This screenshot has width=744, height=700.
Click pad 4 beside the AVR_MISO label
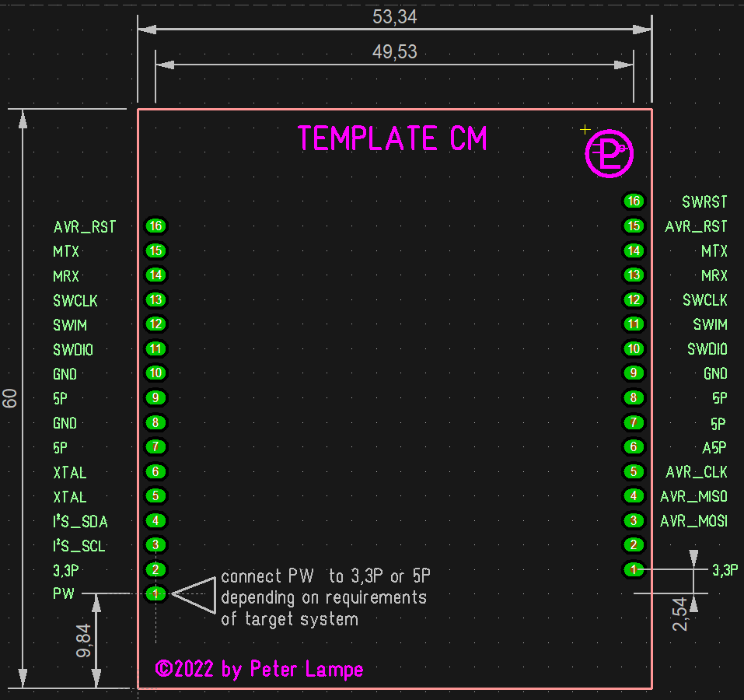click(634, 496)
